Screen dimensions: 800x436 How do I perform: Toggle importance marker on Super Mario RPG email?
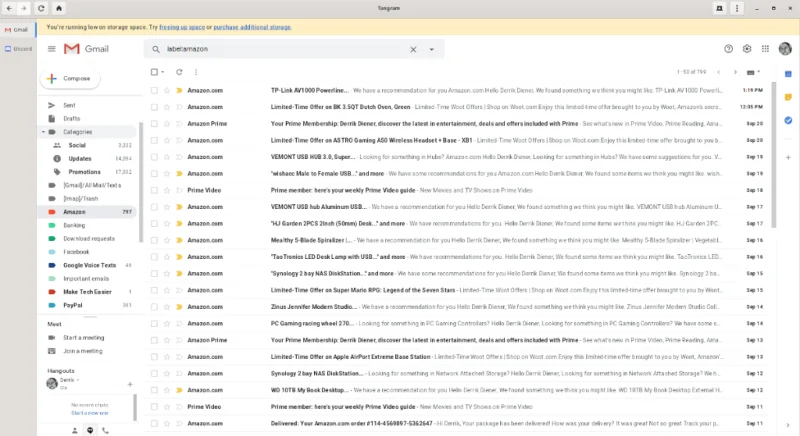tap(179, 290)
